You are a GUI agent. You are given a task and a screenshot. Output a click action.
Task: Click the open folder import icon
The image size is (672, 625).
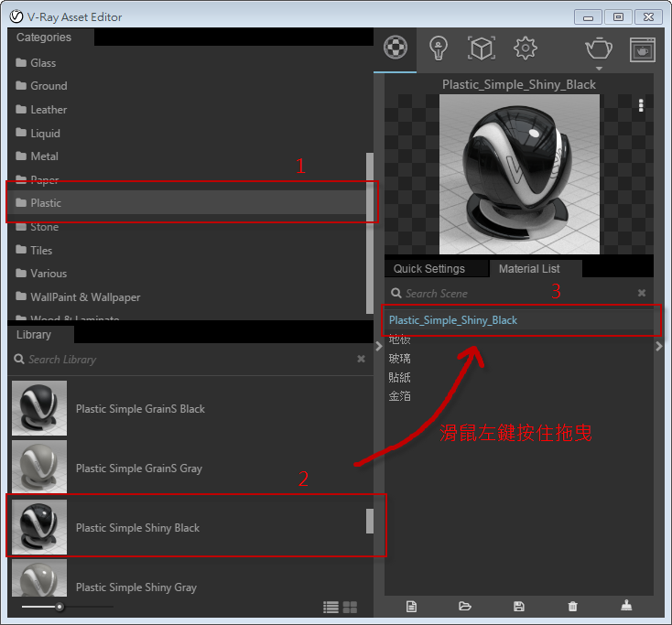(465, 606)
